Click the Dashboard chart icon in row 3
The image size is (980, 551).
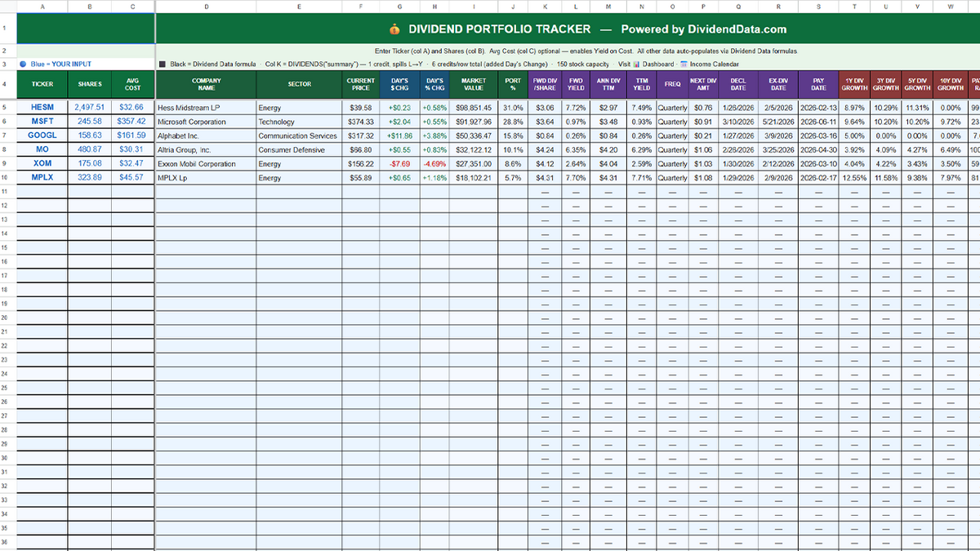636,64
